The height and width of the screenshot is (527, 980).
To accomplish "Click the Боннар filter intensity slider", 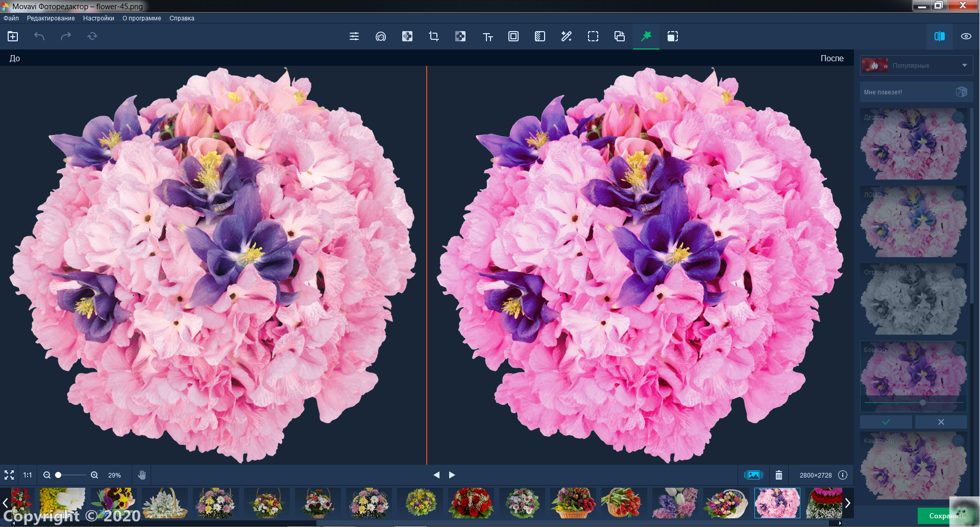I will point(914,403).
